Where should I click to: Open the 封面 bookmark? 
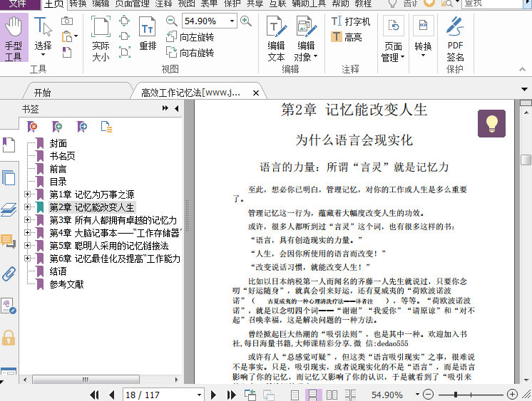pos(58,143)
